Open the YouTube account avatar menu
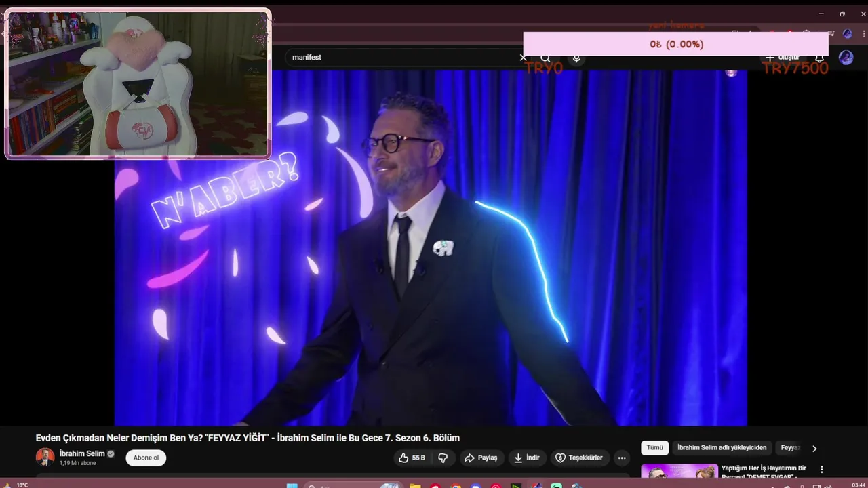Image resolution: width=868 pixels, height=488 pixels. (846, 58)
